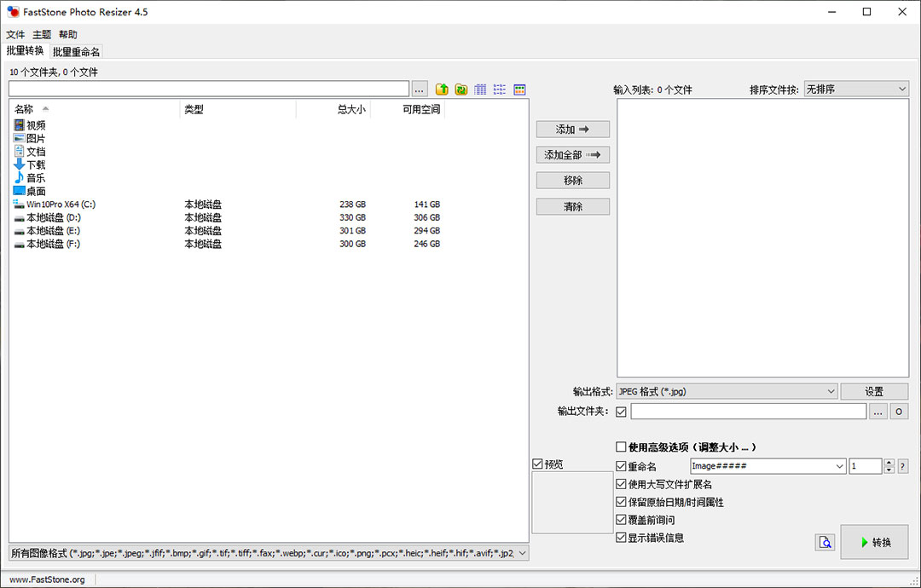Click the 添加 button

tap(573, 129)
